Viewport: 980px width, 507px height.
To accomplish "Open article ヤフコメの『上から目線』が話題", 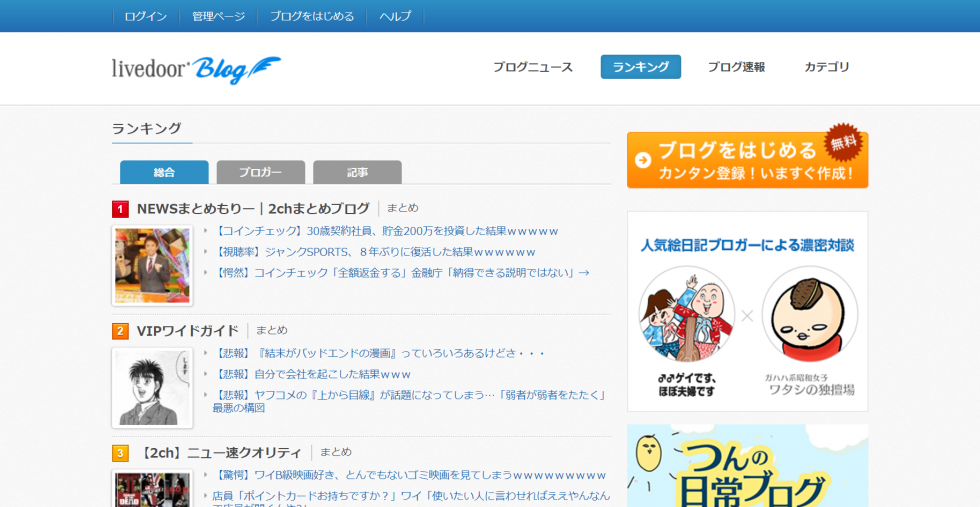I will pos(409,401).
